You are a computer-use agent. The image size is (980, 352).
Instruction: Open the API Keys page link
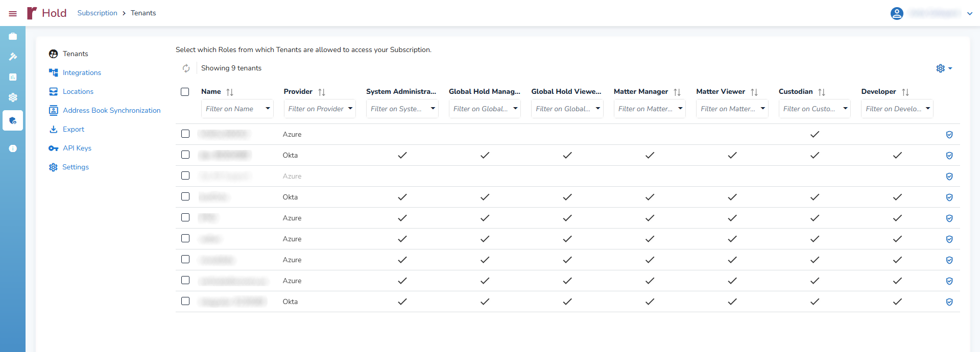[x=77, y=148]
